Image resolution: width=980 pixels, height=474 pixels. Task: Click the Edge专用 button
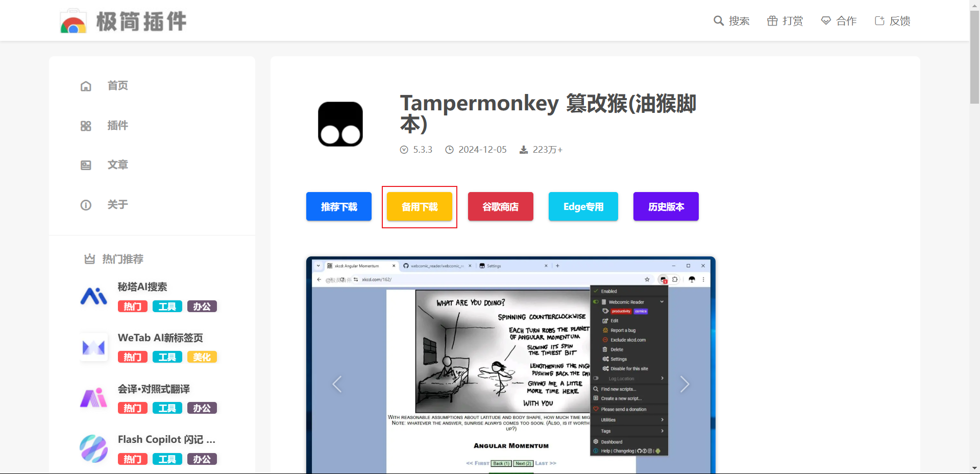(583, 206)
